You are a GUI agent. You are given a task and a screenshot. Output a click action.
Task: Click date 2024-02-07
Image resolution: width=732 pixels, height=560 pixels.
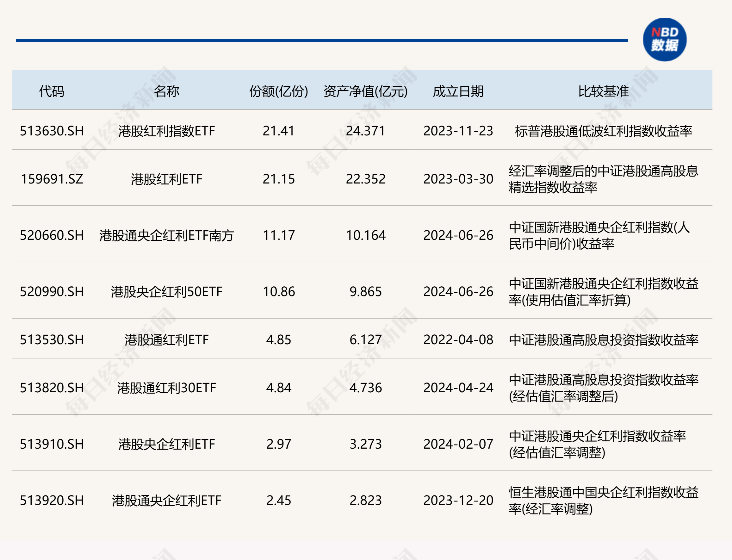458,444
